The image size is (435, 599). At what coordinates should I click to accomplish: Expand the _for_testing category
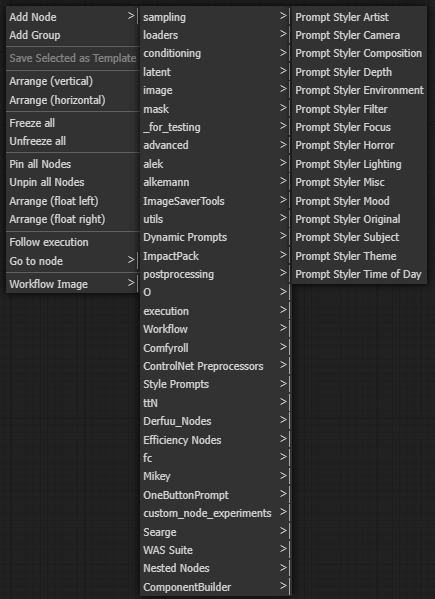click(x=215, y=127)
